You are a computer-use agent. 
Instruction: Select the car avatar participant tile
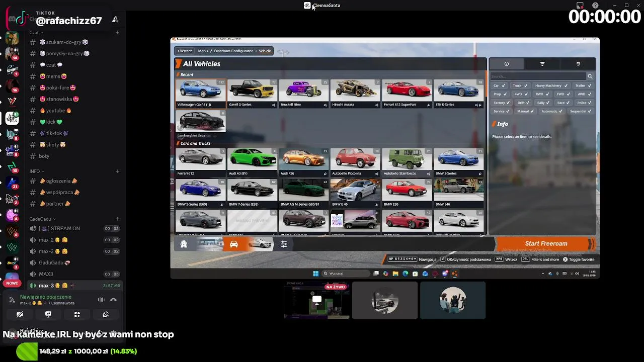[385, 300]
